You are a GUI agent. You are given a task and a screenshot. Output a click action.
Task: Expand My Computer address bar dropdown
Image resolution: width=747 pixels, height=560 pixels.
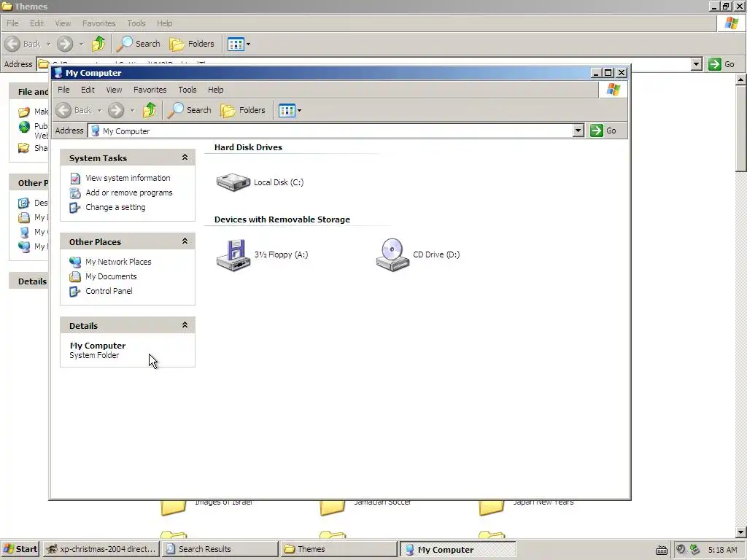click(578, 131)
